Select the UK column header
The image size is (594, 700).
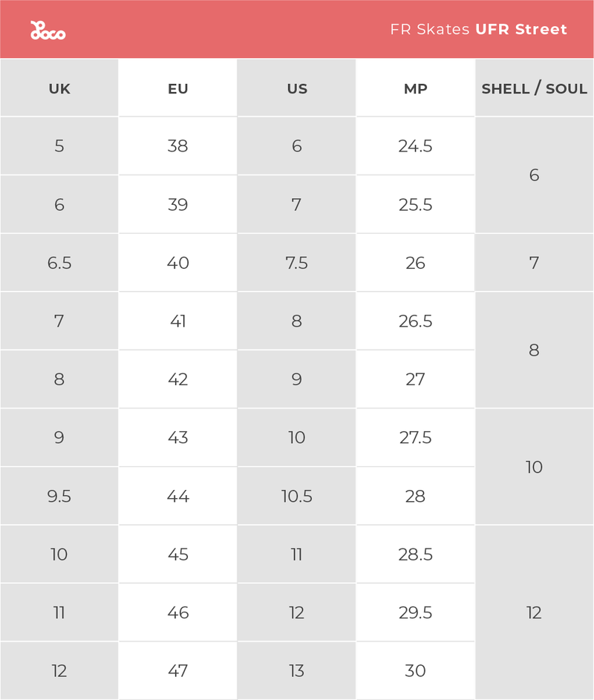pyautogui.click(x=59, y=88)
